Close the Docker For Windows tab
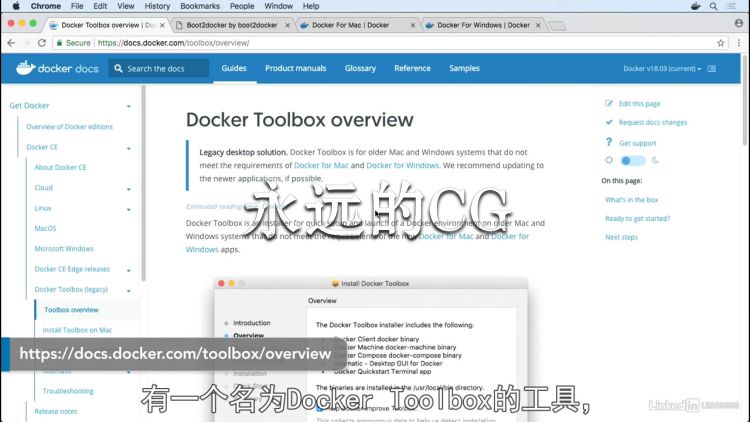The width and height of the screenshot is (750, 422). [538, 25]
